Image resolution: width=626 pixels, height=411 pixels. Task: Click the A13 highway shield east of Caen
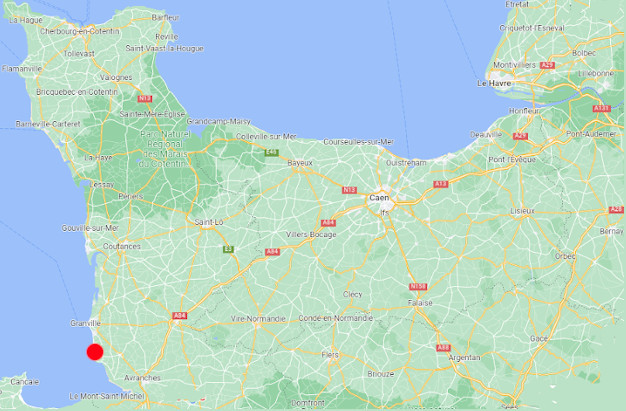pyautogui.click(x=441, y=184)
